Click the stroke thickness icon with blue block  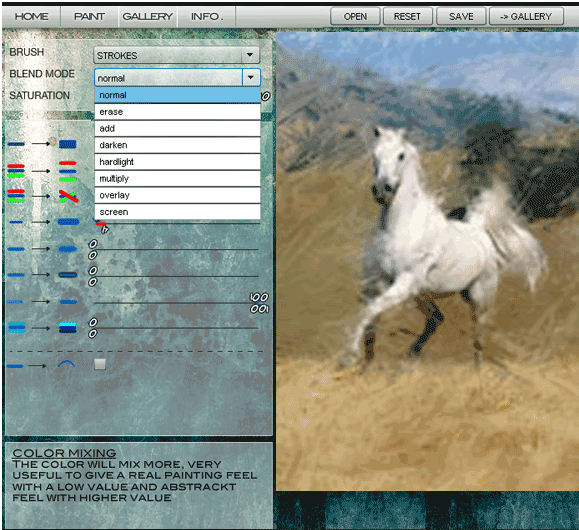tap(68, 144)
